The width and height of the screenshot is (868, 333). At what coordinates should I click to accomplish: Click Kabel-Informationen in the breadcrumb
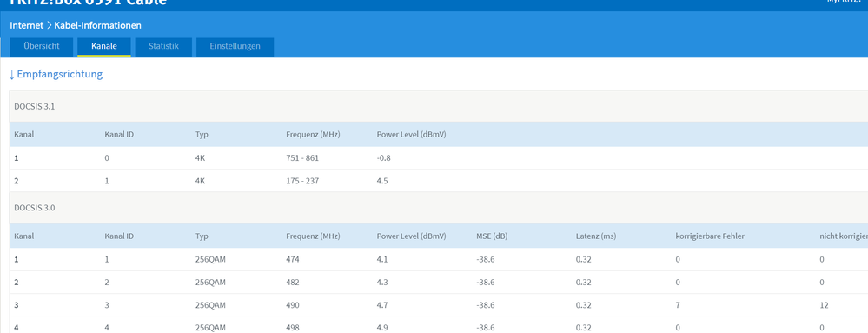[97, 25]
